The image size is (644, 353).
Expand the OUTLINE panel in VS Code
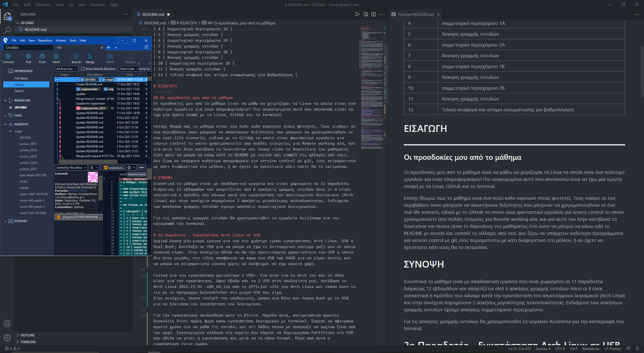[27, 335]
